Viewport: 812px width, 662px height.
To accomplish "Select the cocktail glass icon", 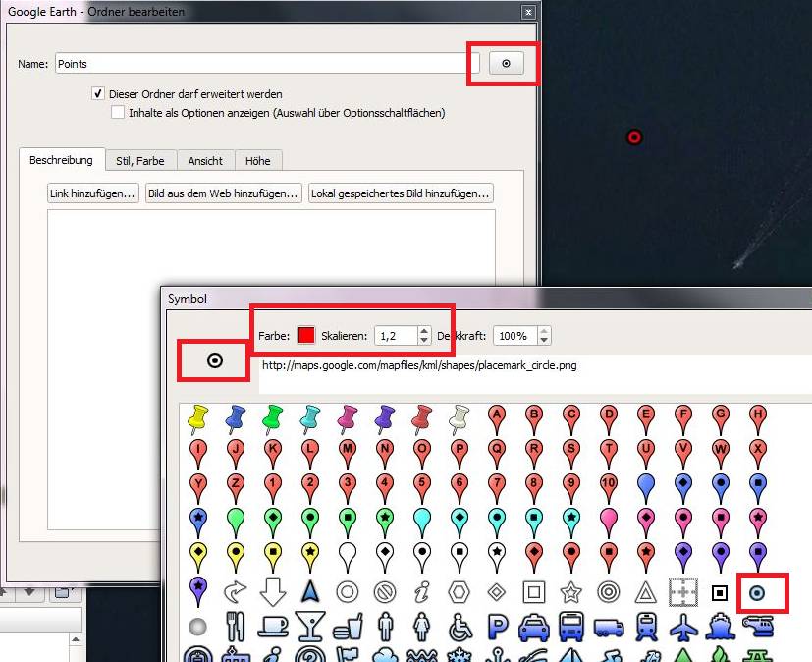I will point(310,627).
